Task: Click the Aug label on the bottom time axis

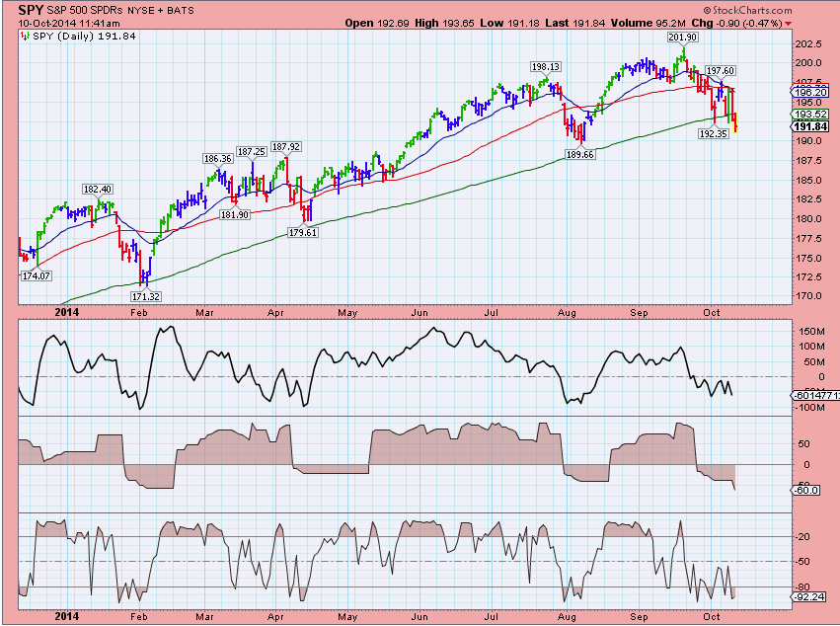Action: (567, 617)
